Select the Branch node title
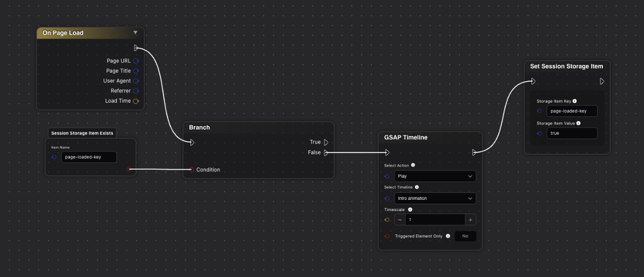This screenshot has width=644, height=277. (x=200, y=128)
